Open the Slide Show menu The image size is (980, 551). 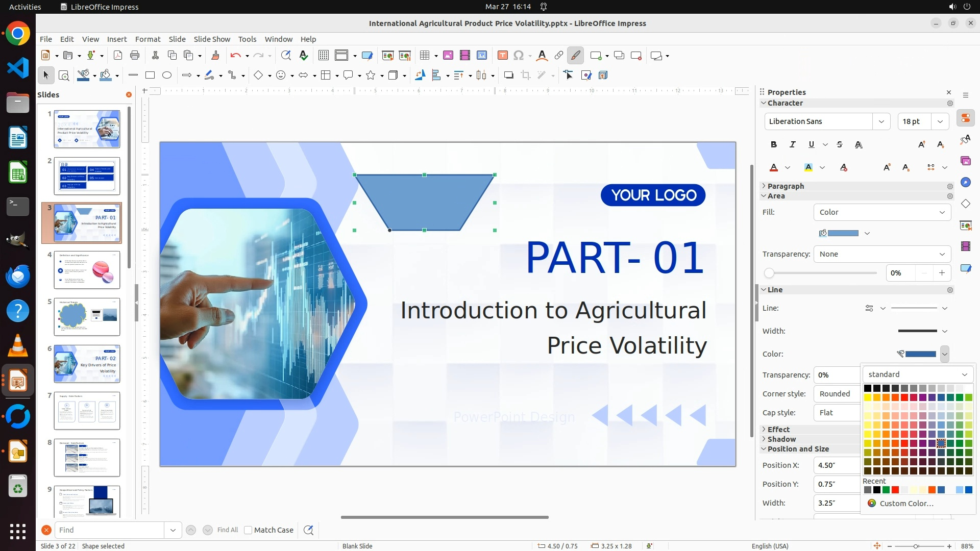212,39
